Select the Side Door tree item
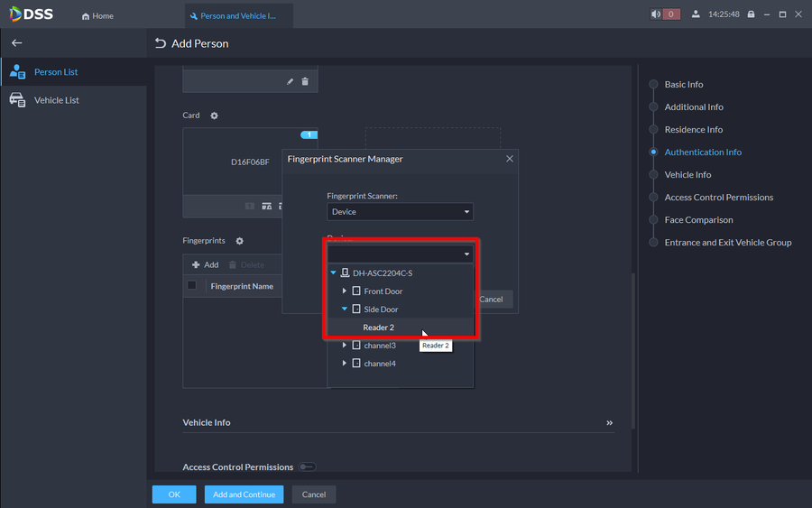The image size is (812, 508). 381,309
